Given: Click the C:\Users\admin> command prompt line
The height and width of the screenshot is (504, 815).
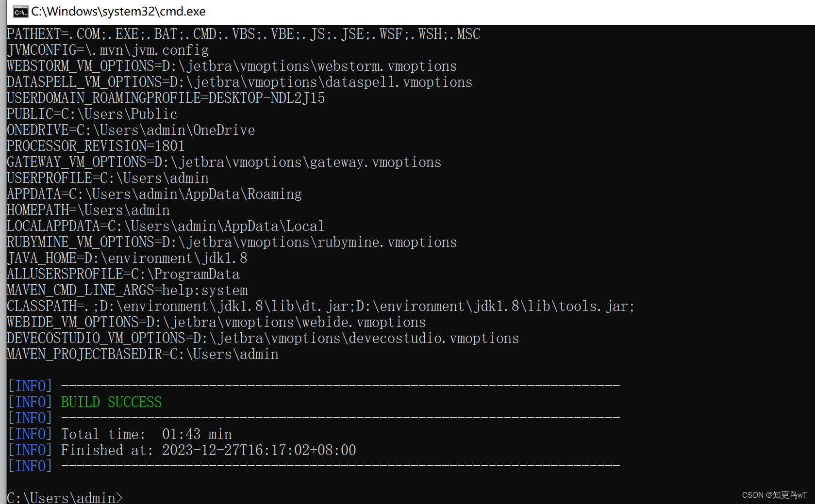Looking at the screenshot, I should (x=65, y=498).
